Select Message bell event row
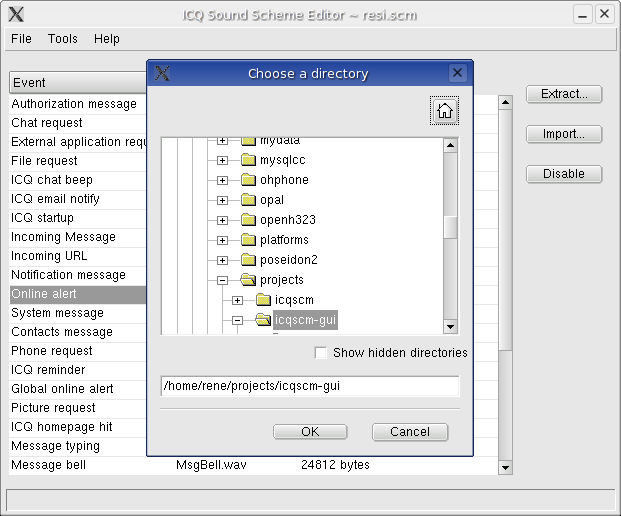621x516 pixels. pyautogui.click(x=253, y=465)
